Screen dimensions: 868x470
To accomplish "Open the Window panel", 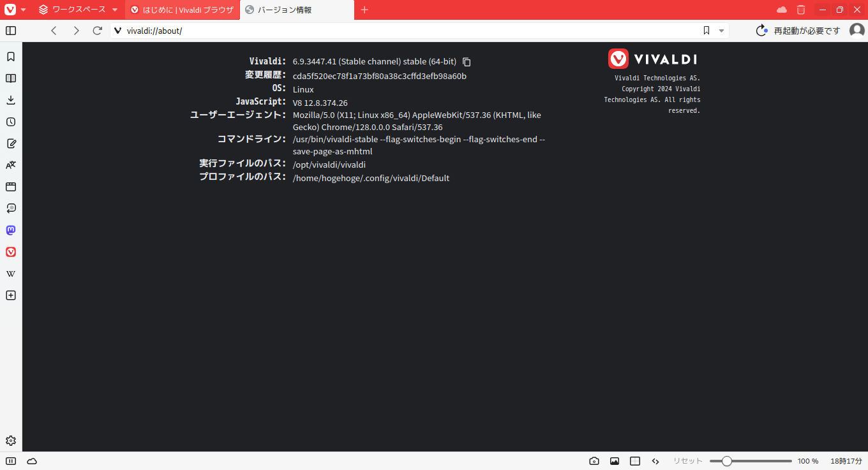I will tap(11, 187).
